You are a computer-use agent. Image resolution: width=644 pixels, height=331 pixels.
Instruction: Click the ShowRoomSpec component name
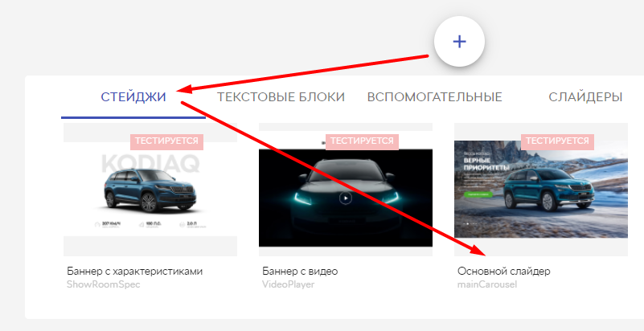(104, 284)
